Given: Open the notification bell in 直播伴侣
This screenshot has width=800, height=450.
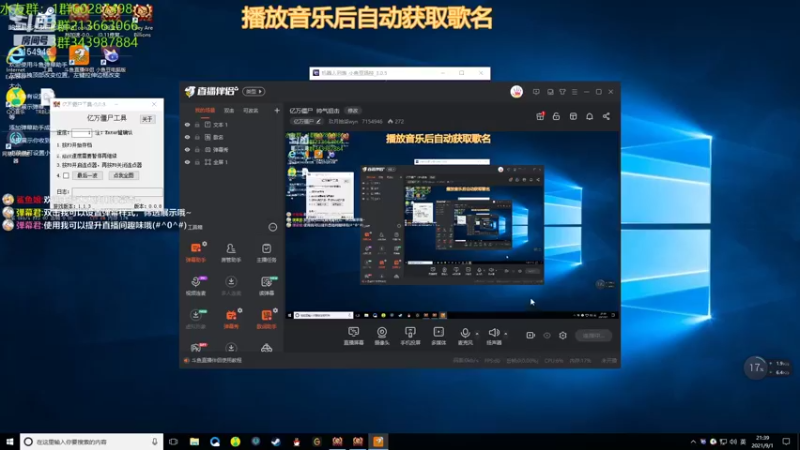Looking at the screenshot, I should tap(589, 116).
